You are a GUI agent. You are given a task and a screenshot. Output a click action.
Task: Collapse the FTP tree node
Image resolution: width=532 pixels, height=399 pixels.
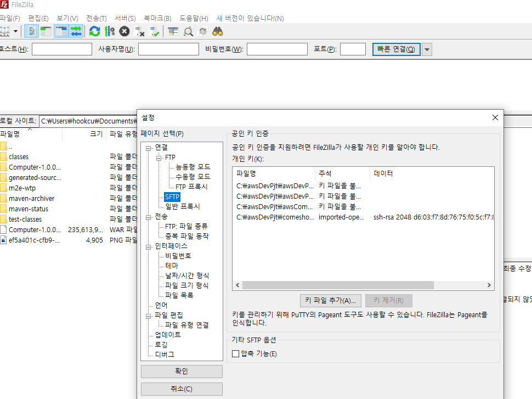pos(159,158)
